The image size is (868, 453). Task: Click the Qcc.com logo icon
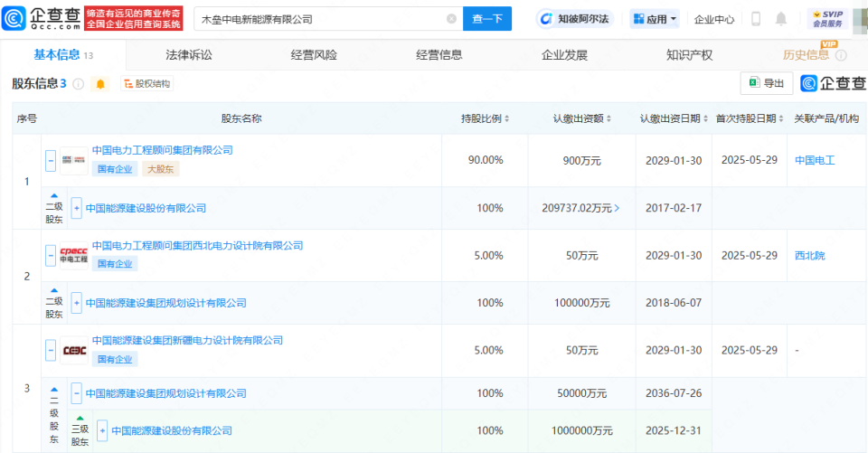tap(14, 18)
